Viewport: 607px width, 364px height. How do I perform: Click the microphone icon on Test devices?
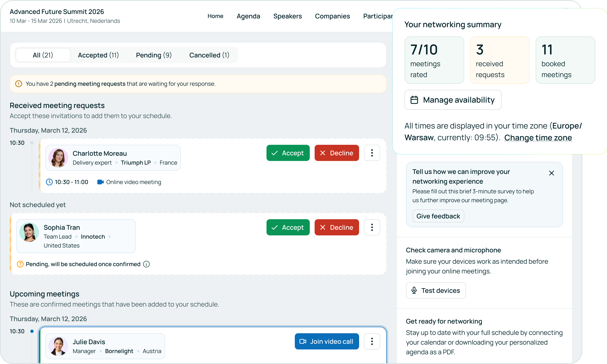point(414,290)
